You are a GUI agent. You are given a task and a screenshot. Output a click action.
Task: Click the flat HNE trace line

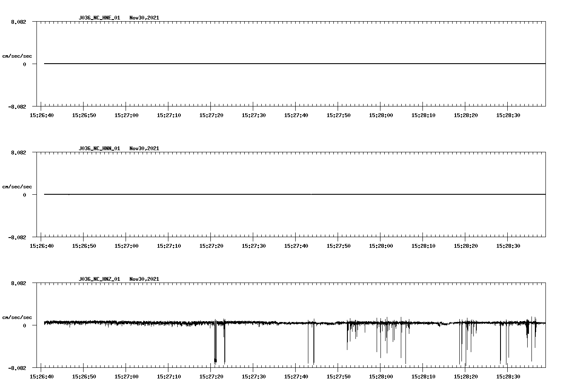coord(295,64)
